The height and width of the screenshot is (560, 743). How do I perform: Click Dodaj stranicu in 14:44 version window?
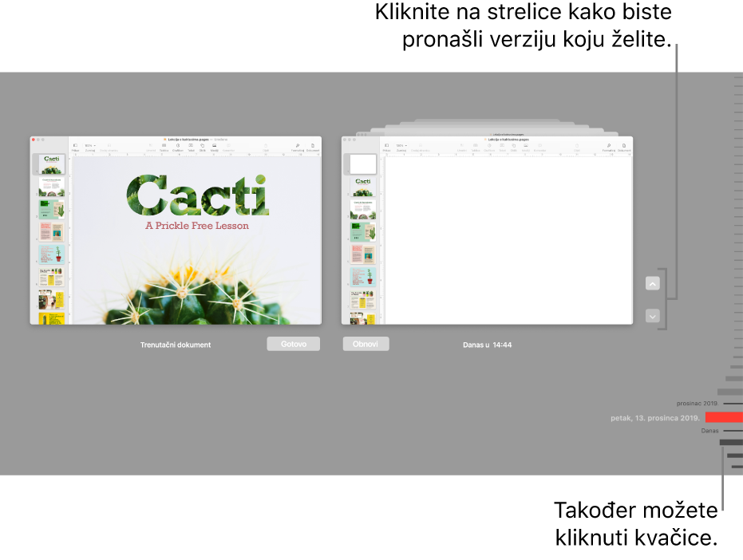tap(421, 147)
